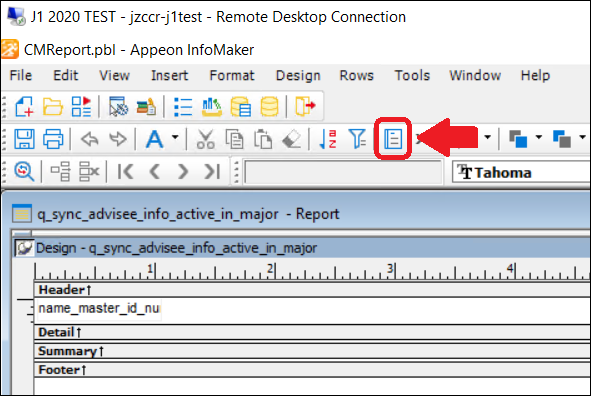Image resolution: width=591 pixels, height=396 pixels.
Task: Click the Exit door icon
Action: point(305,106)
